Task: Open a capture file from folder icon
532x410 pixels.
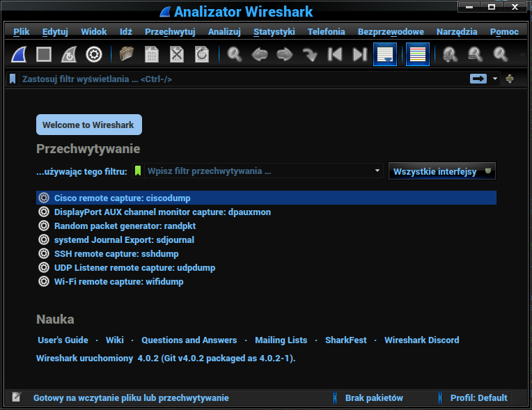Action: pos(127,54)
